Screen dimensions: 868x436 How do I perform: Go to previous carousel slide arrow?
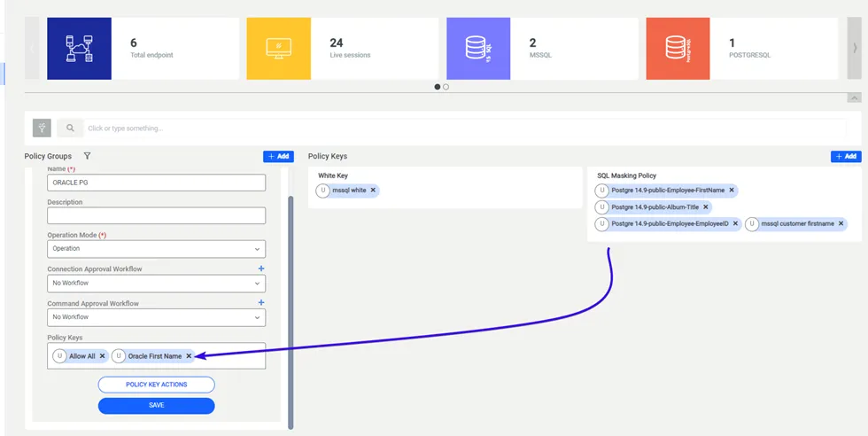click(32, 48)
